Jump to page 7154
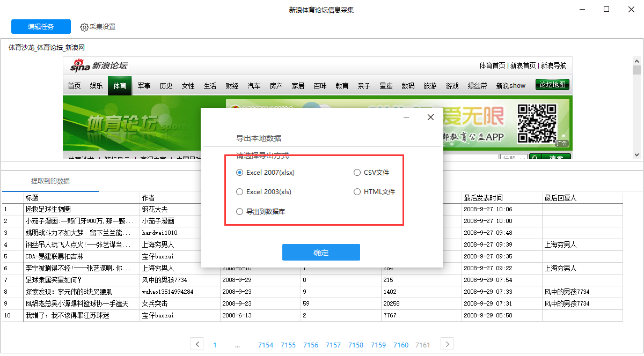Image resolution: width=644 pixels, height=356 pixels. tap(266, 345)
